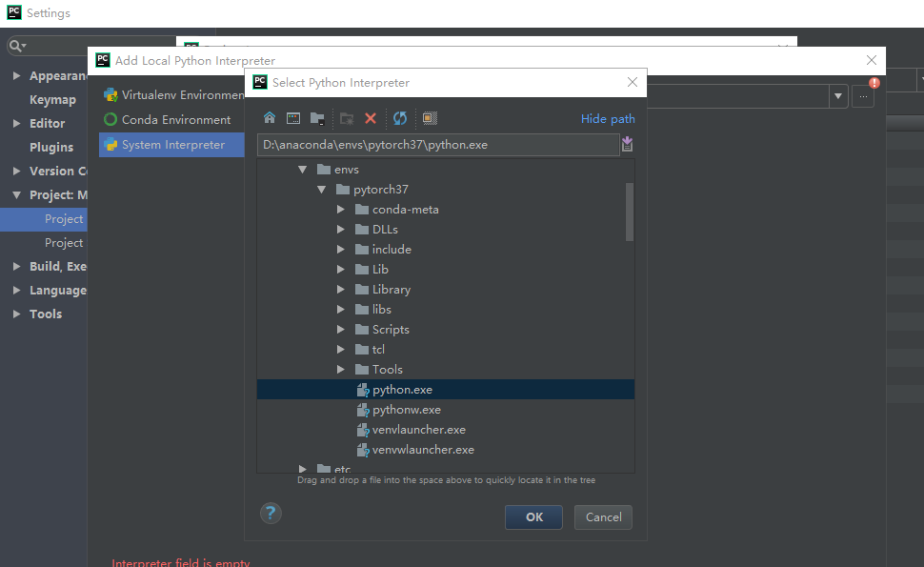Select the 'pythonw.exe' file name
Screen dimensions: 924x567
(x=407, y=410)
